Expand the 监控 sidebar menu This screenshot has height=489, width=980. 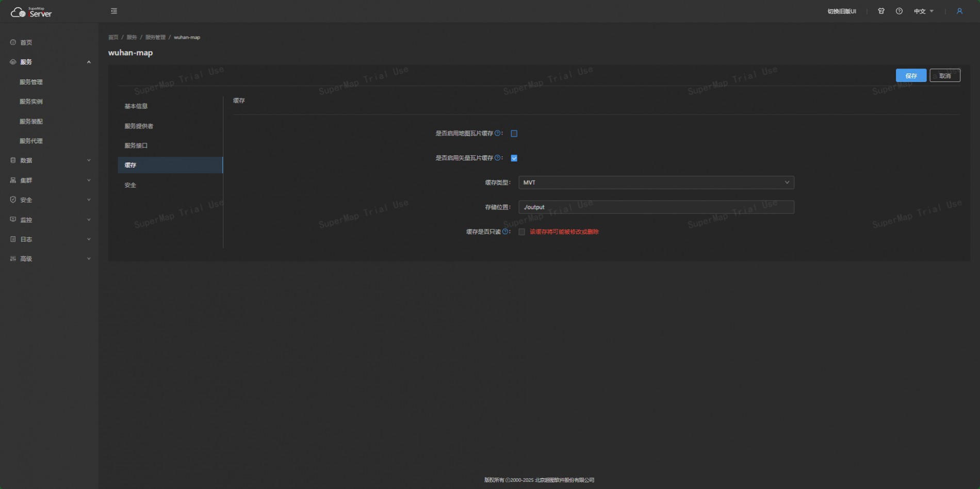click(x=89, y=220)
